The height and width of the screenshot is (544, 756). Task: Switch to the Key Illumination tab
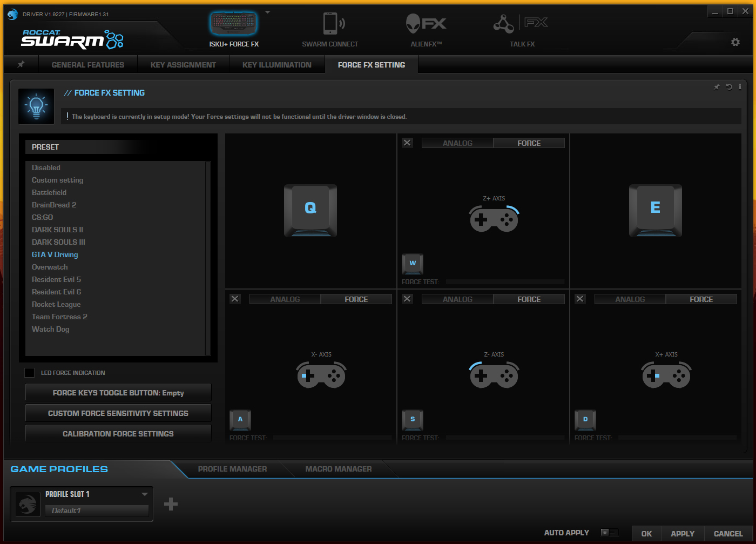coord(276,65)
